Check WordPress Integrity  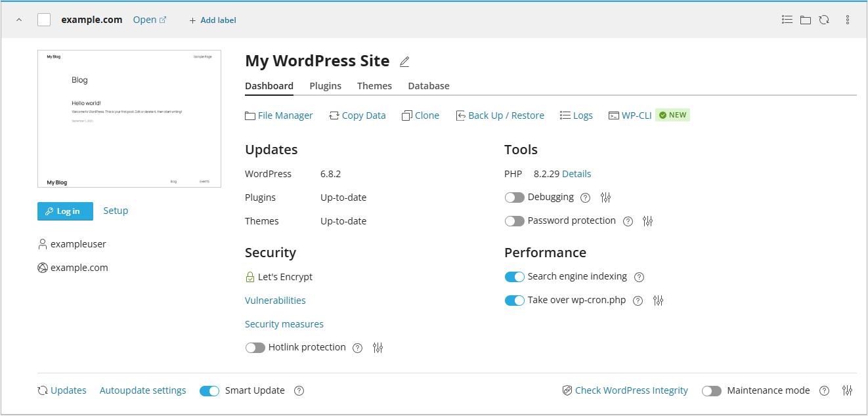[625, 390]
